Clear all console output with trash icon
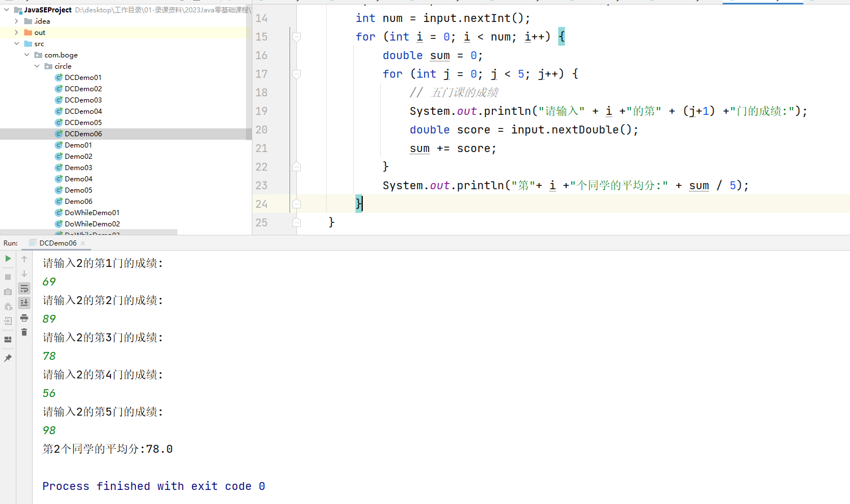Screen dimensions: 850x504 pos(24,332)
